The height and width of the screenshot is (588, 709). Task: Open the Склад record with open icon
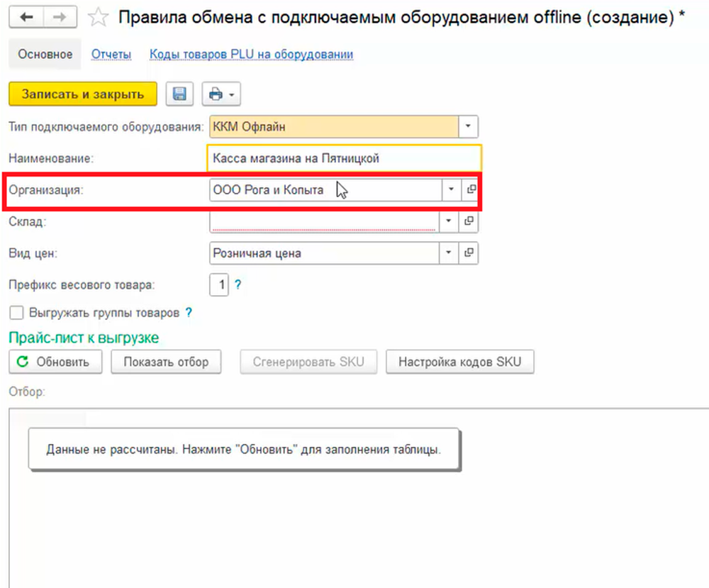point(469,221)
